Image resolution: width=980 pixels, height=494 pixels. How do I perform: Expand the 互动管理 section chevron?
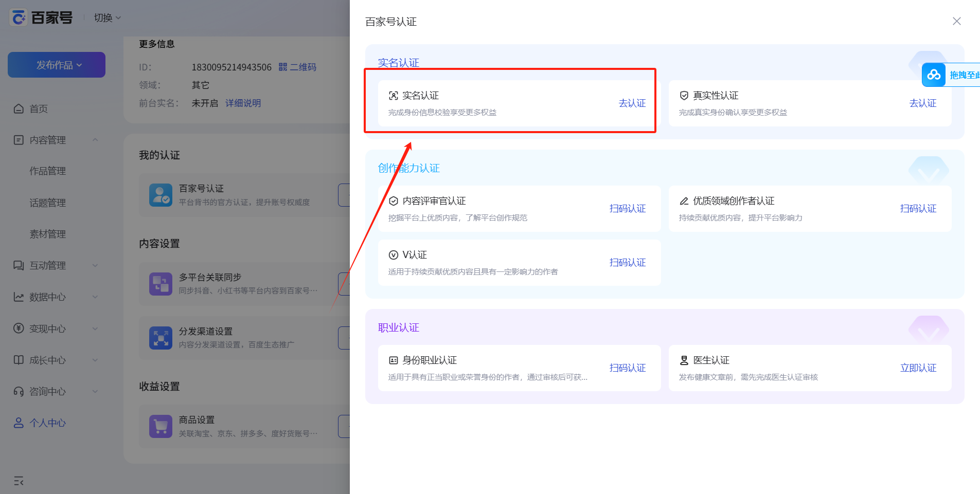click(x=95, y=265)
